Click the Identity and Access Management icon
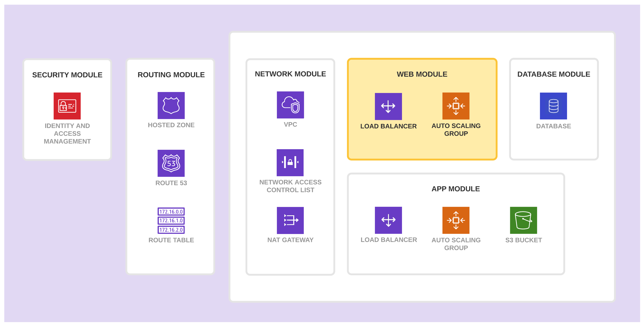The image size is (644, 326). [67, 106]
